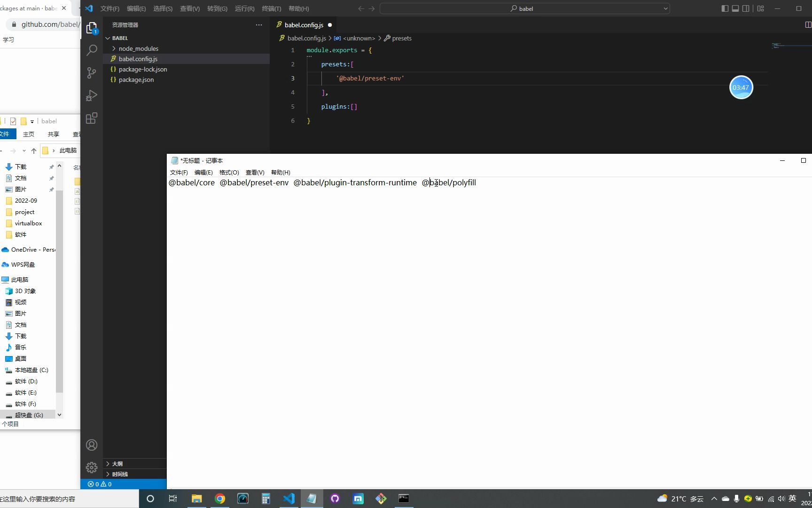
Task: Go back using the navigation arrow
Action: 361,8
